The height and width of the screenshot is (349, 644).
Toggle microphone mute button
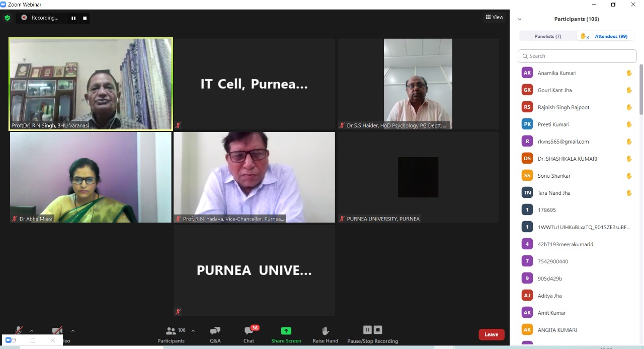coord(19,331)
